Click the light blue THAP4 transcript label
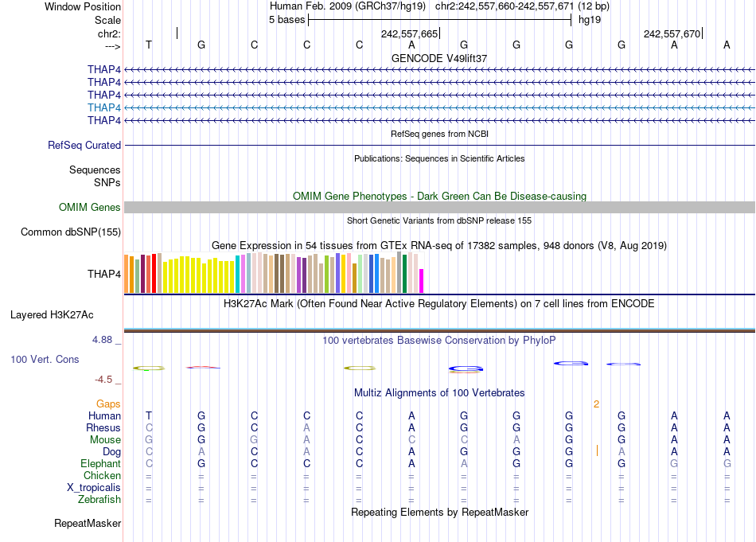The image size is (756, 542). 104,107
